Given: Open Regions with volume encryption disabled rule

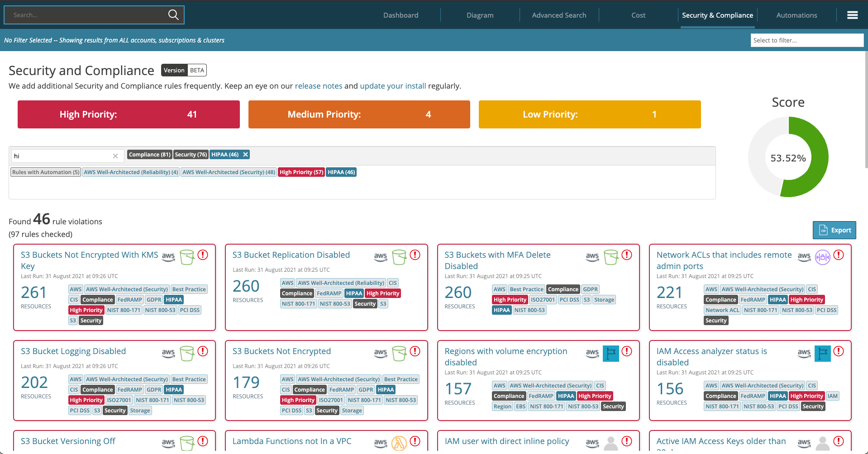Looking at the screenshot, I should pyautogui.click(x=506, y=357).
